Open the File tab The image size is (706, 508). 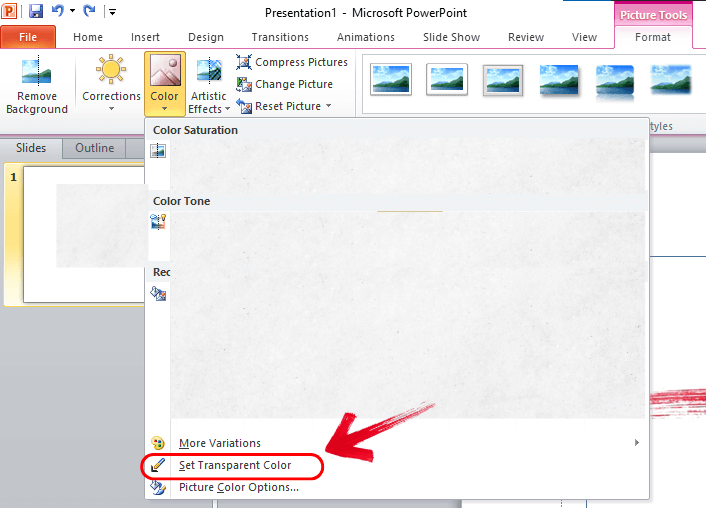28,37
